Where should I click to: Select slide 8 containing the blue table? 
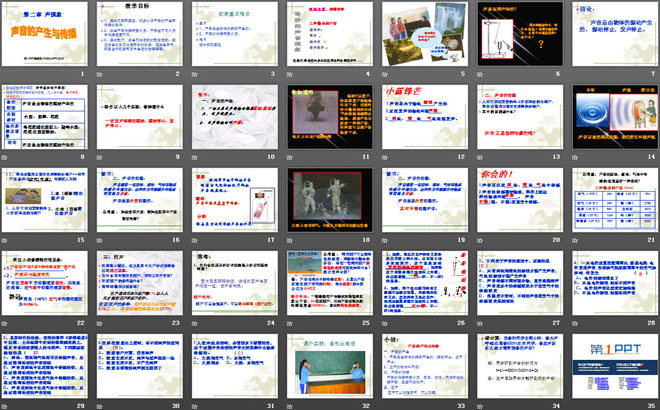click(x=48, y=119)
